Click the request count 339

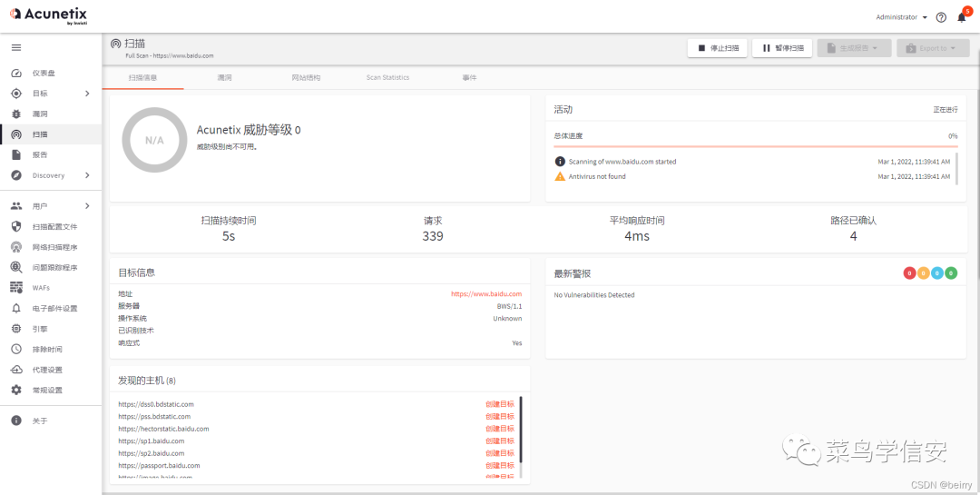point(433,236)
